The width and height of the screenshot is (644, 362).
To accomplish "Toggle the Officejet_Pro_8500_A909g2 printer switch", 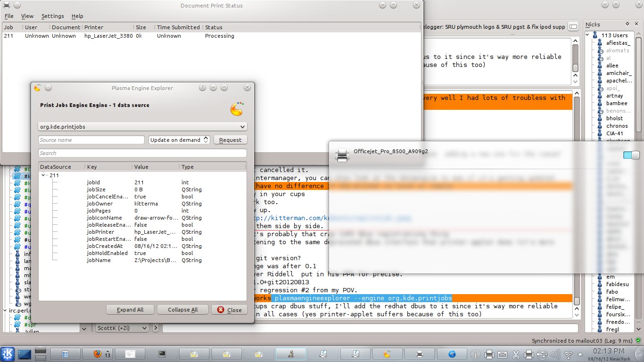I will [631, 155].
